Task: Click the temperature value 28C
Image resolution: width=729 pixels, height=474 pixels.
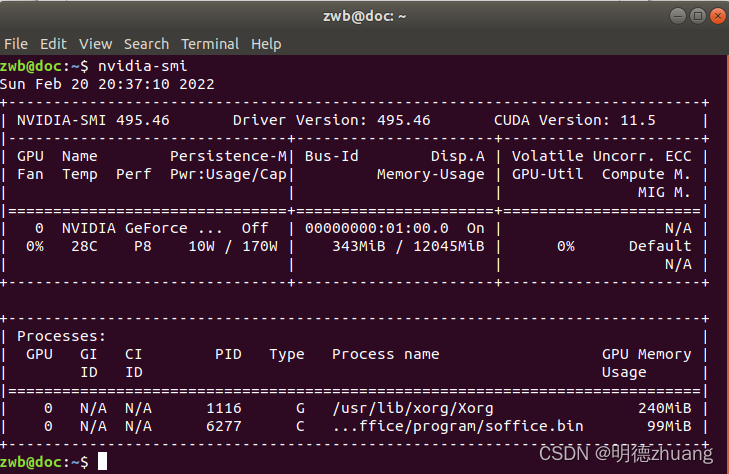Action: coord(84,246)
